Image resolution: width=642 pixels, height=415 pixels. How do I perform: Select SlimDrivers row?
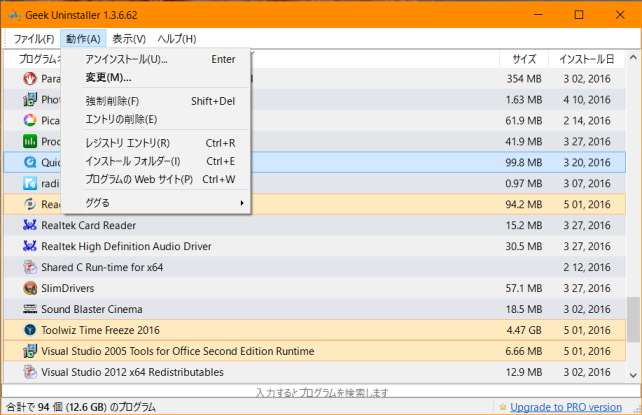(314, 288)
